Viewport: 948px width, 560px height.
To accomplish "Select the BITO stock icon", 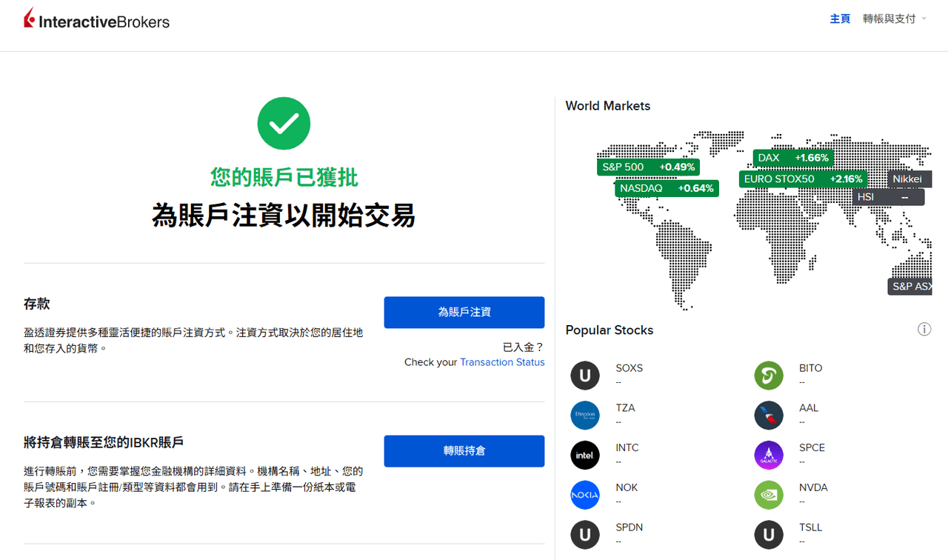I will click(769, 376).
